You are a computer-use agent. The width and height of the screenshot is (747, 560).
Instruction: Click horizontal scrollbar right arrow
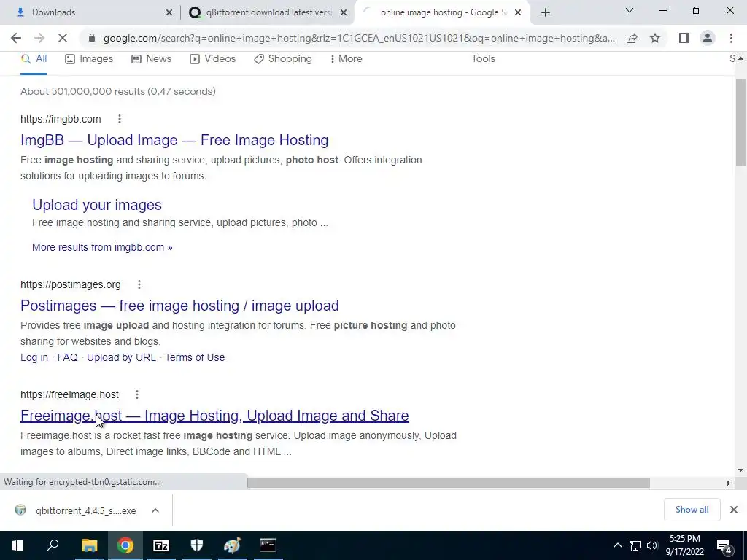click(x=728, y=483)
